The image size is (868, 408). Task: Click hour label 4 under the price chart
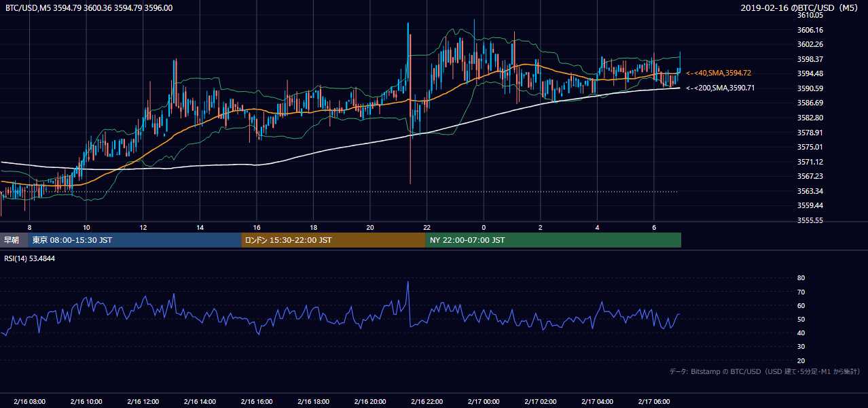pos(597,227)
